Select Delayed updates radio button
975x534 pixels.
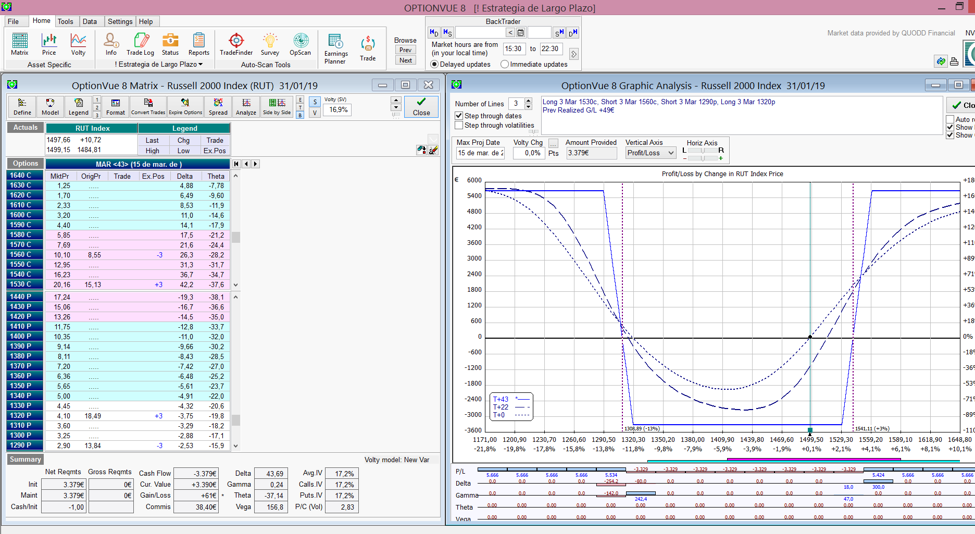(435, 64)
